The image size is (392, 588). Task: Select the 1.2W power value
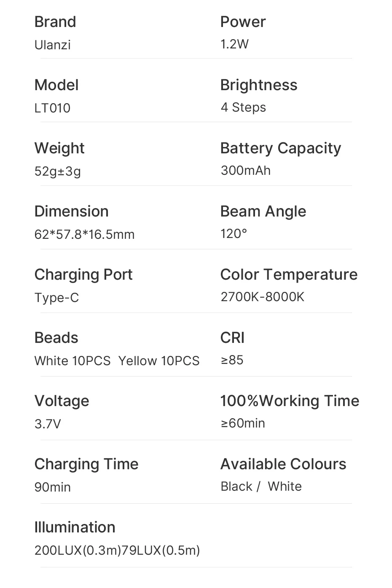coord(234,44)
